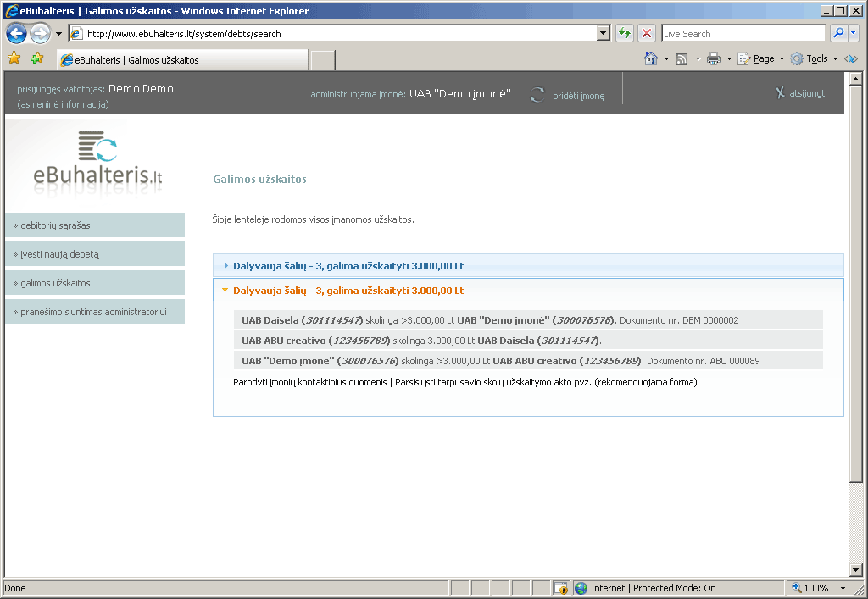Open the Feeds button dropdown arrow
This screenshot has width=868, height=599.
coord(698,58)
